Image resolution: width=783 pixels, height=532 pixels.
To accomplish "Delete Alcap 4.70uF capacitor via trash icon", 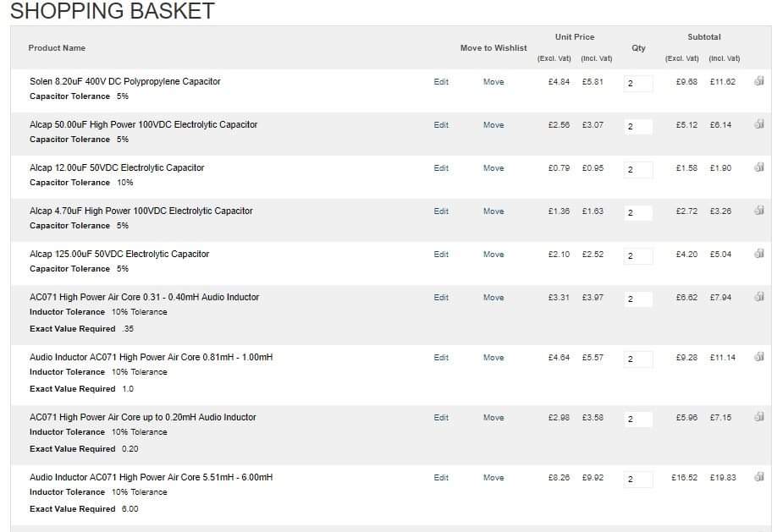I will [x=759, y=210].
